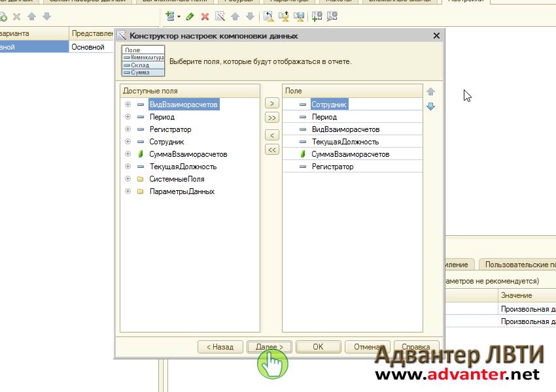Click the remove all fields '<<' button
Image resolution: width=556 pixels, height=392 pixels.
pyautogui.click(x=271, y=150)
